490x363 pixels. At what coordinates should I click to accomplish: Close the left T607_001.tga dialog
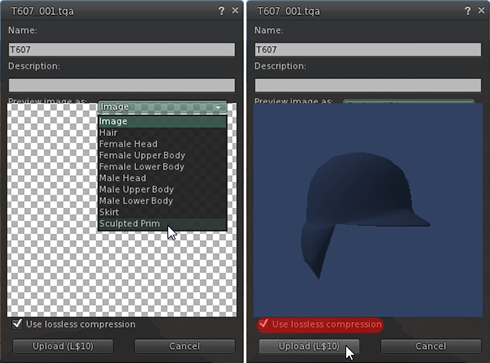point(235,11)
